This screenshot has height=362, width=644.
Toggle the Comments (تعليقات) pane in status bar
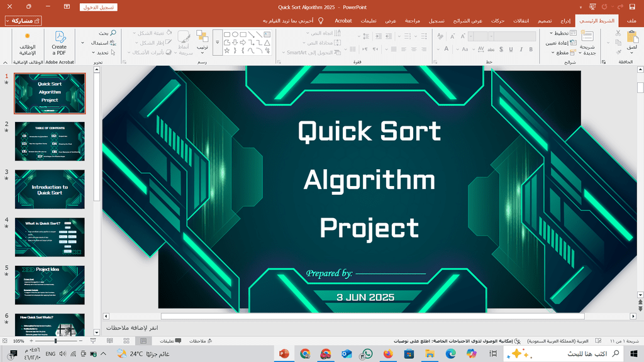point(167,341)
